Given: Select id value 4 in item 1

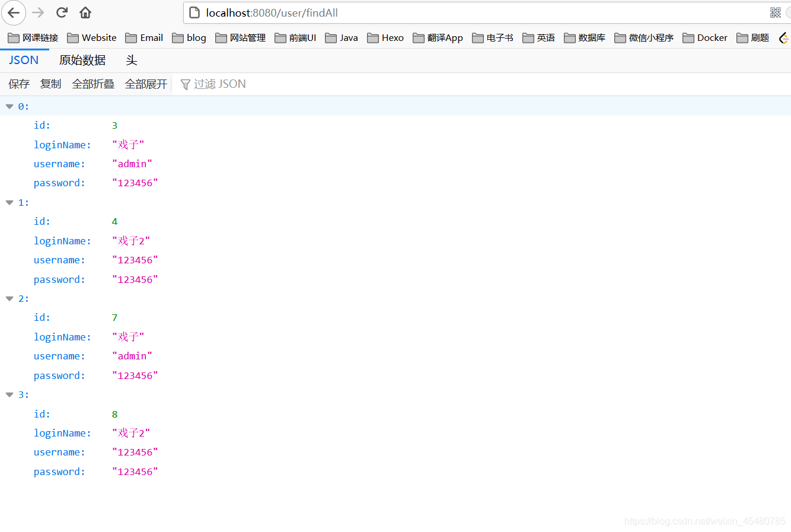Looking at the screenshot, I should 114,221.
